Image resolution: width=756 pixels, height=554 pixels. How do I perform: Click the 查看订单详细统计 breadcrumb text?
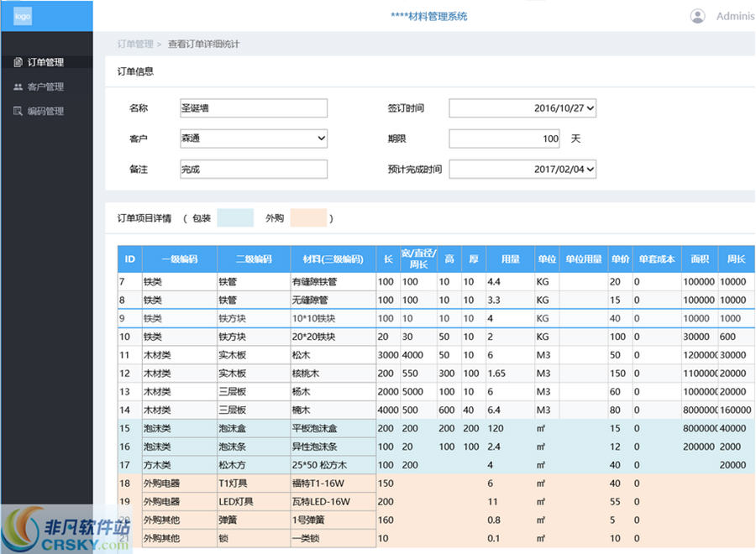coord(203,44)
